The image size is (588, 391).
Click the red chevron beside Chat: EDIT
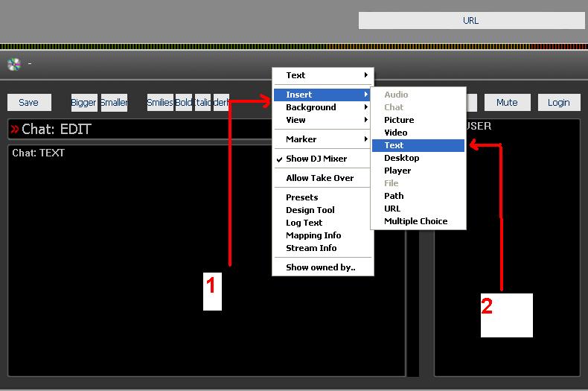(15, 129)
